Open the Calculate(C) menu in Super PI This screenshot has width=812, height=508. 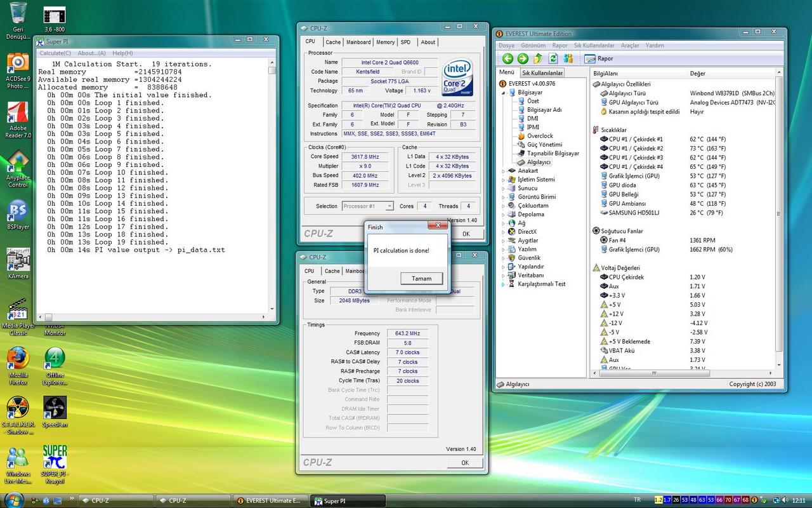pyautogui.click(x=55, y=53)
